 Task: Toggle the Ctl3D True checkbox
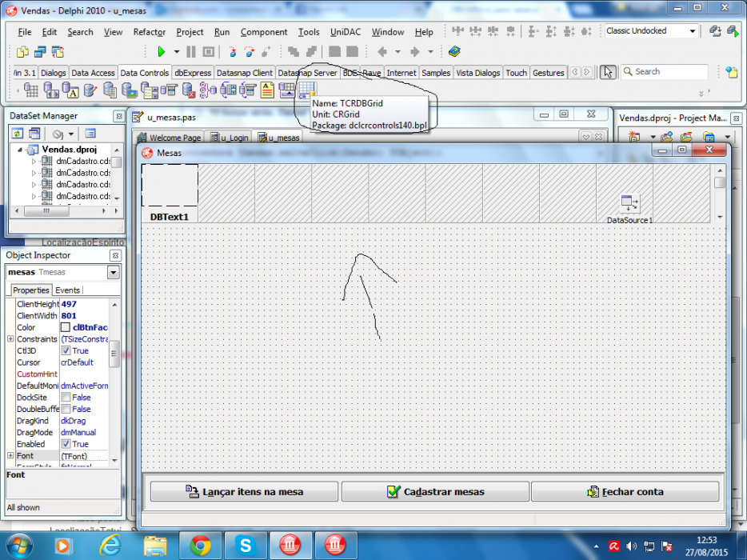tap(66, 350)
